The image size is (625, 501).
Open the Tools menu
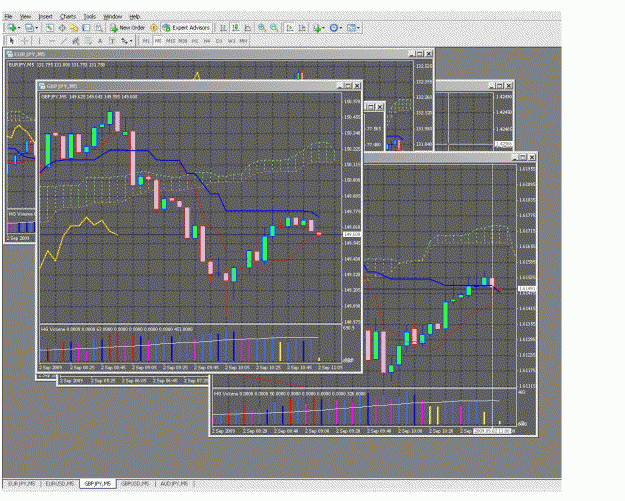[x=90, y=16]
